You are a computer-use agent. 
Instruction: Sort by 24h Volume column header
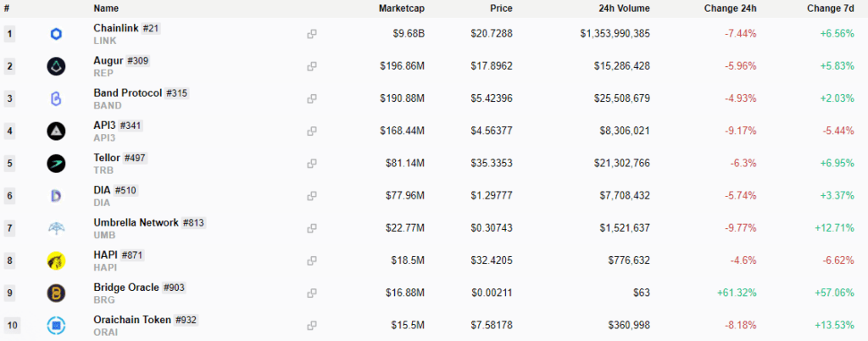(x=623, y=8)
